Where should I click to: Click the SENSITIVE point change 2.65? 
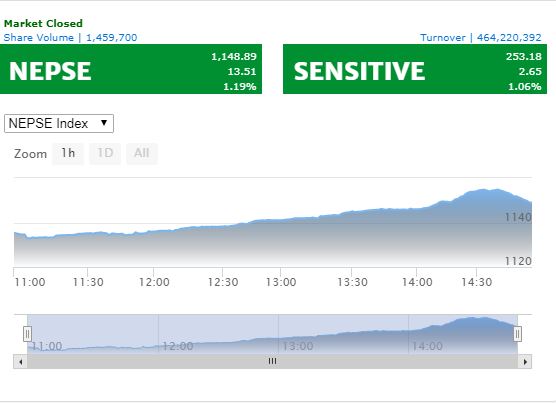[x=530, y=72]
